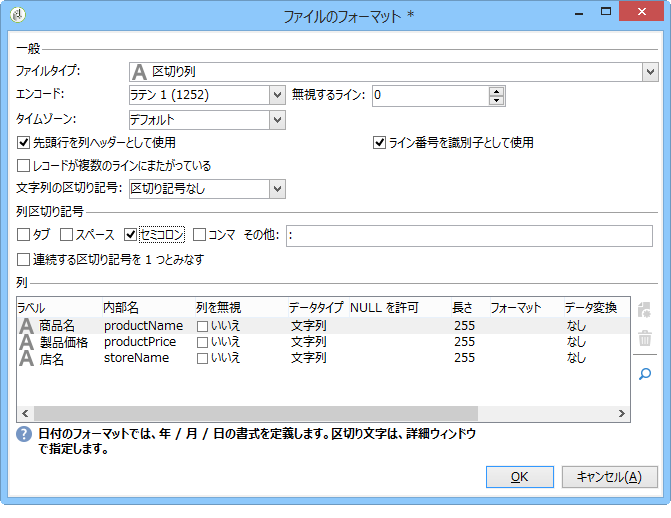Image resolution: width=671 pixels, height=518 pixels.
Task: Select the 店名 label cell
Action: [52, 359]
